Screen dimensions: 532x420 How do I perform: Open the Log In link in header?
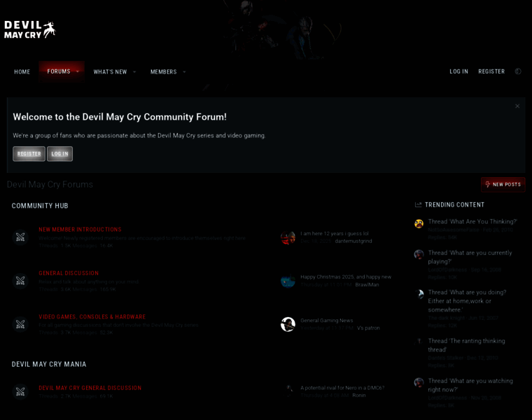click(458, 71)
